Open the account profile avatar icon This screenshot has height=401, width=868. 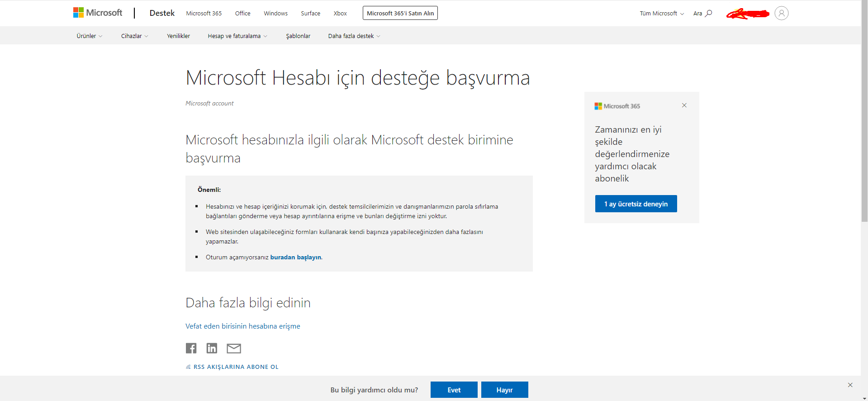tap(781, 13)
